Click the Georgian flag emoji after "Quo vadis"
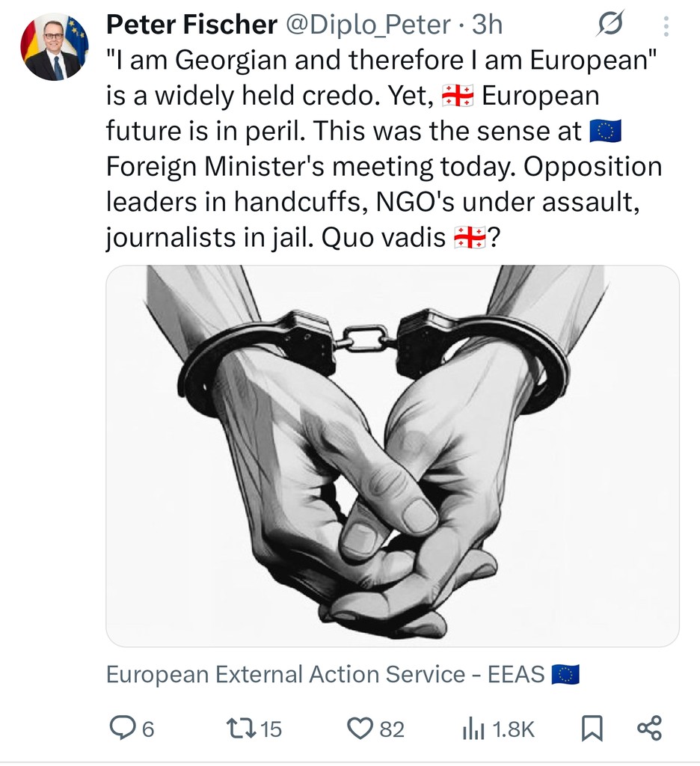Screen dimensions: 700x766 pos(470,239)
